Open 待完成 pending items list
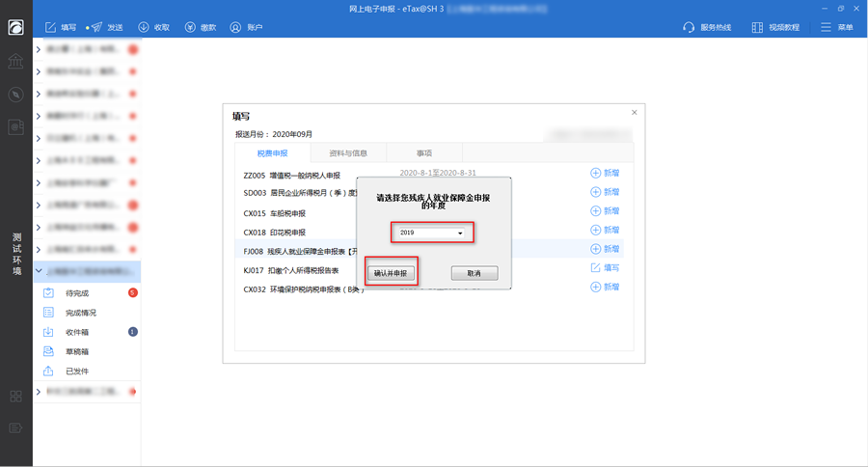This screenshot has width=868, height=467. pyautogui.click(x=77, y=292)
